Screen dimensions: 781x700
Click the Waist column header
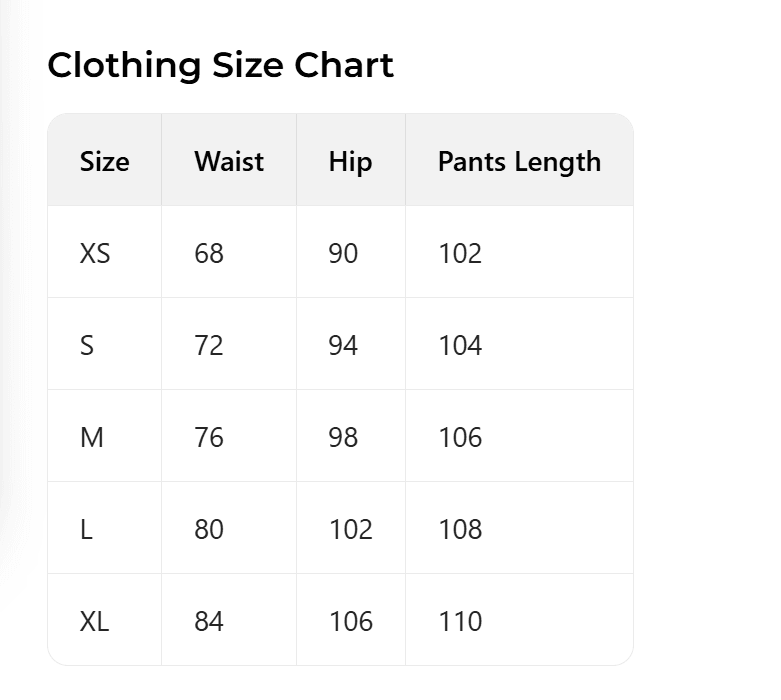[229, 162]
